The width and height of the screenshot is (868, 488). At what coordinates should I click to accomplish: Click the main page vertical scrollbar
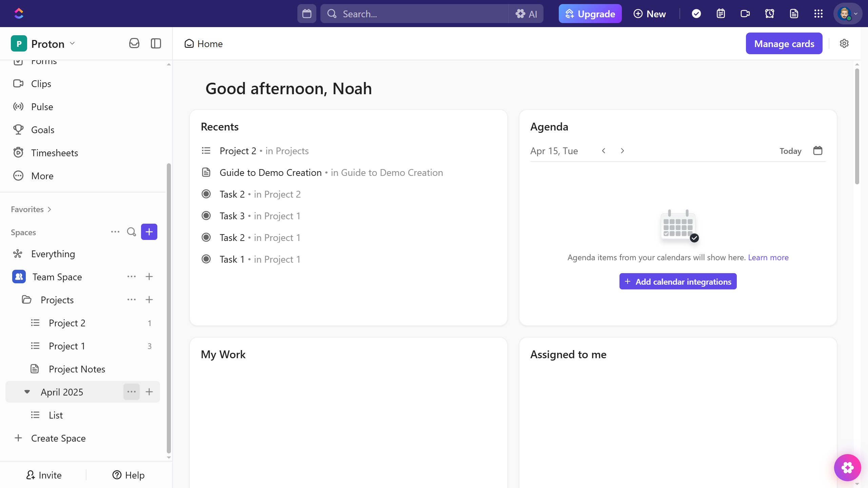[x=857, y=126]
